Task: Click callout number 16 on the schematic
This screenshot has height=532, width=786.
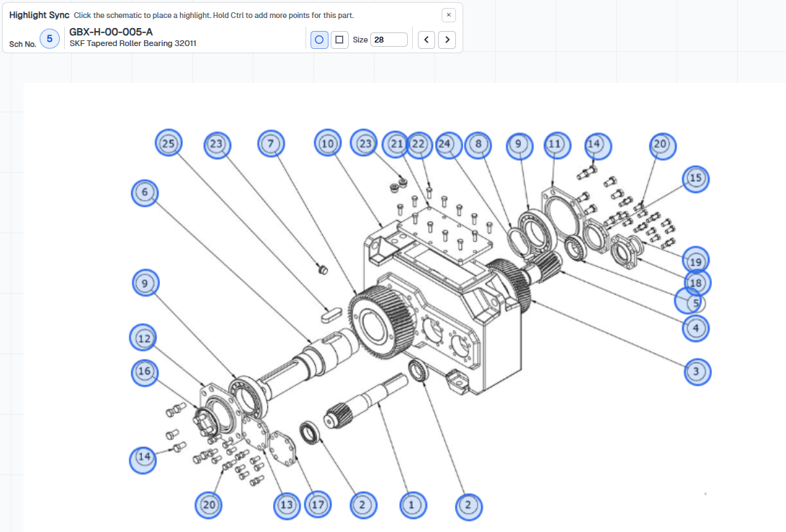Action: pyautogui.click(x=145, y=373)
